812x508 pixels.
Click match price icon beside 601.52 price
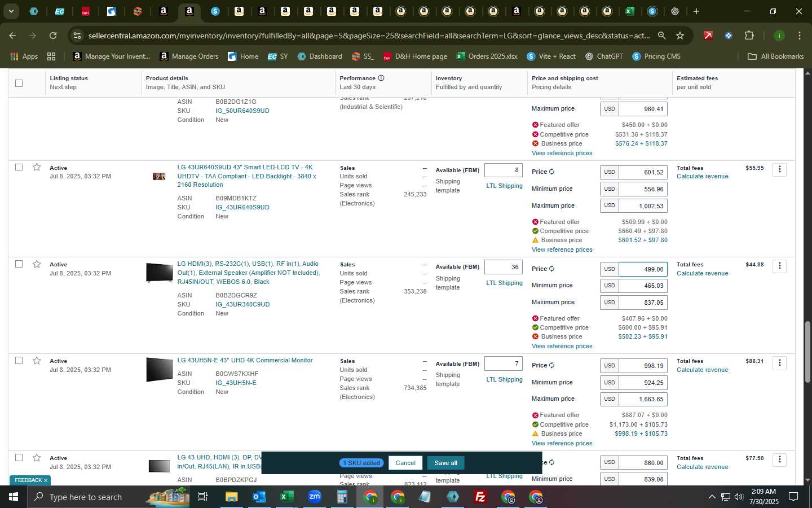tap(551, 172)
